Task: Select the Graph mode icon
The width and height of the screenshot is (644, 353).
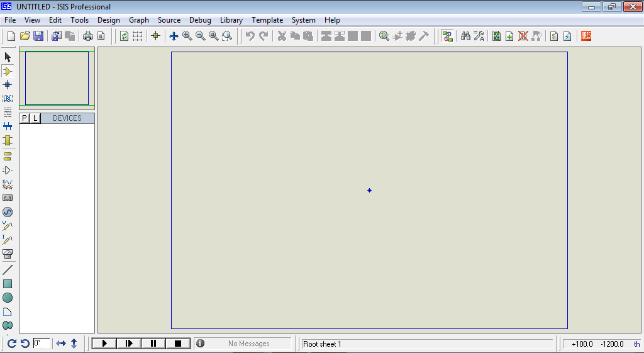Action: (8, 184)
